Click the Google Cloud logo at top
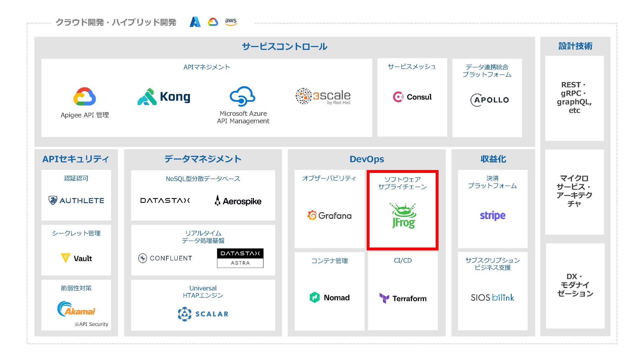 (x=213, y=22)
